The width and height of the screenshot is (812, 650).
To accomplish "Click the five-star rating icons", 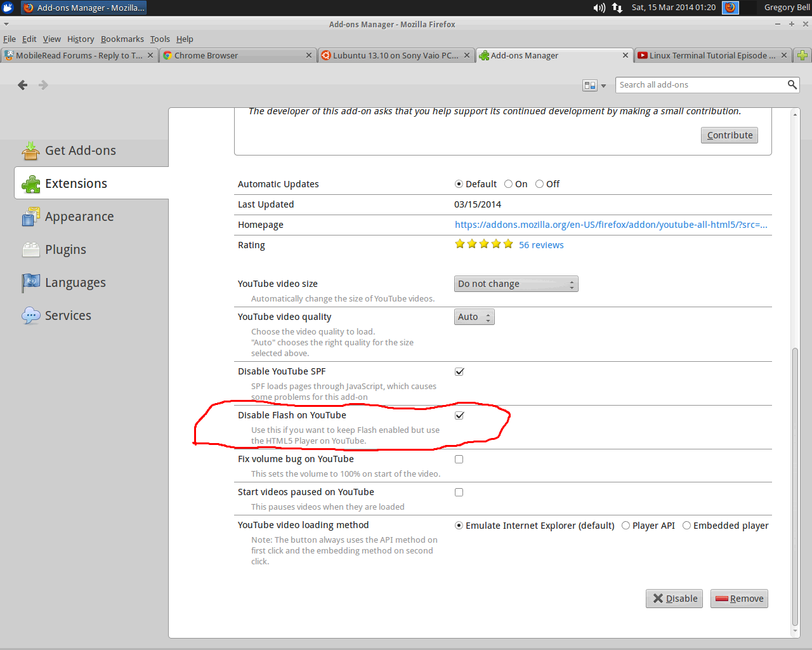I will coord(484,244).
